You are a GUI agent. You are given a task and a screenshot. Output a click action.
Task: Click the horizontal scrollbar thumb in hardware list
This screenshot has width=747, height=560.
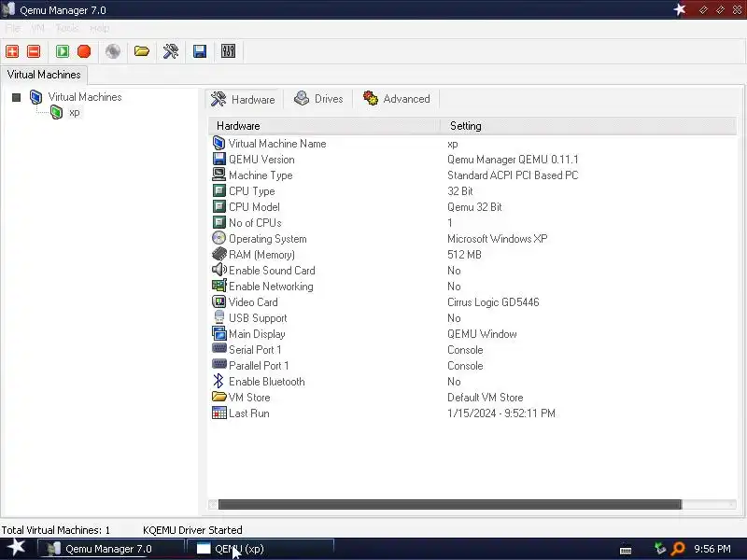click(450, 504)
